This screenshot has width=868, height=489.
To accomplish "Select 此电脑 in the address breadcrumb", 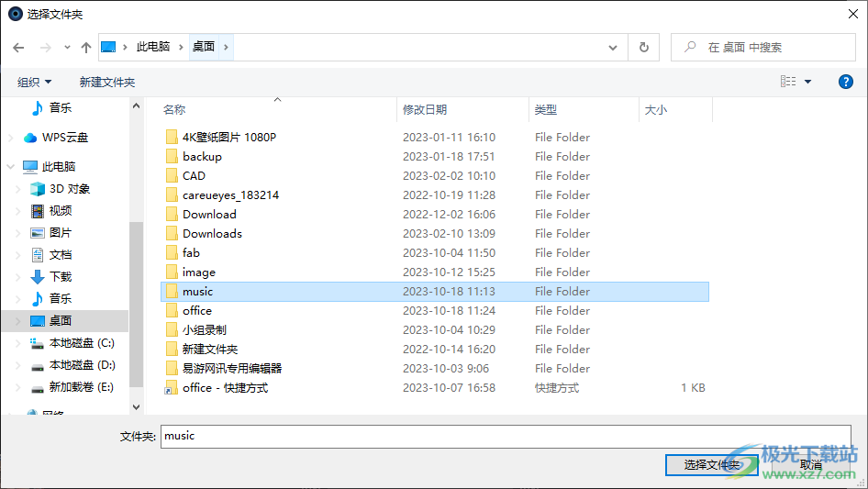I will click(x=153, y=47).
